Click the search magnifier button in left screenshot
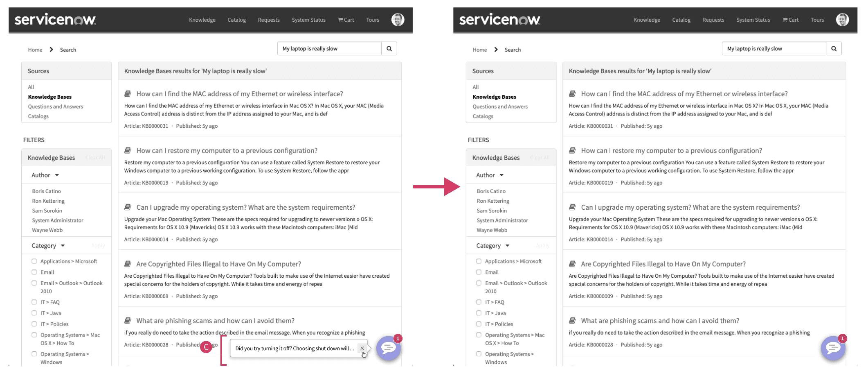The image size is (868, 385). coord(389,49)
